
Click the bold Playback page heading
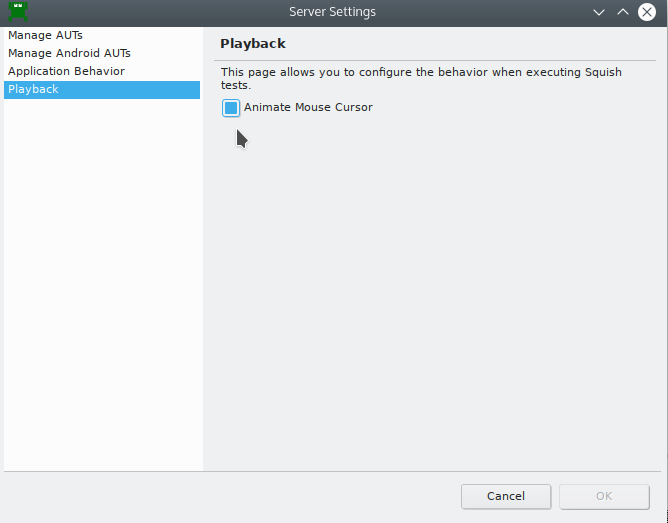tap(253, 43)
